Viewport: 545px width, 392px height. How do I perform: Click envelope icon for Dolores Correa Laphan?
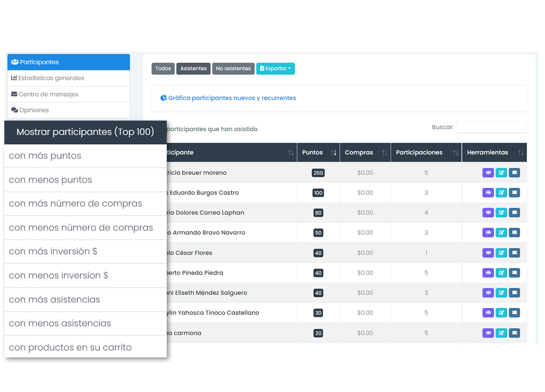(x=514, y=213)
